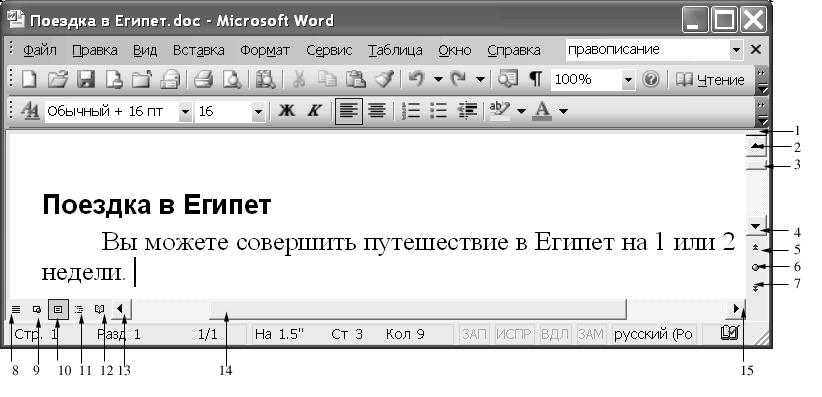Screen dimensions: 822x397
Task: Redo the last undone action
Action: tap(458, 80)
